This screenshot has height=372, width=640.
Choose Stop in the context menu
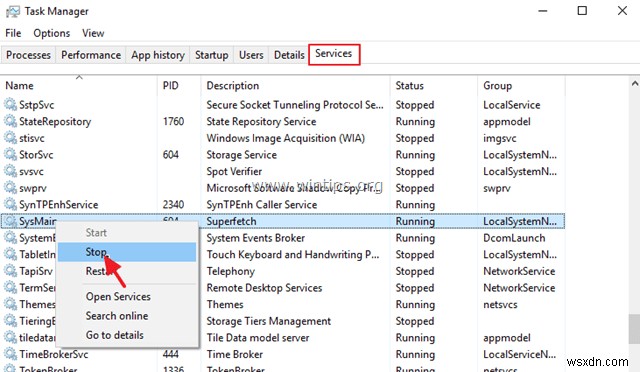pos(127,252)
